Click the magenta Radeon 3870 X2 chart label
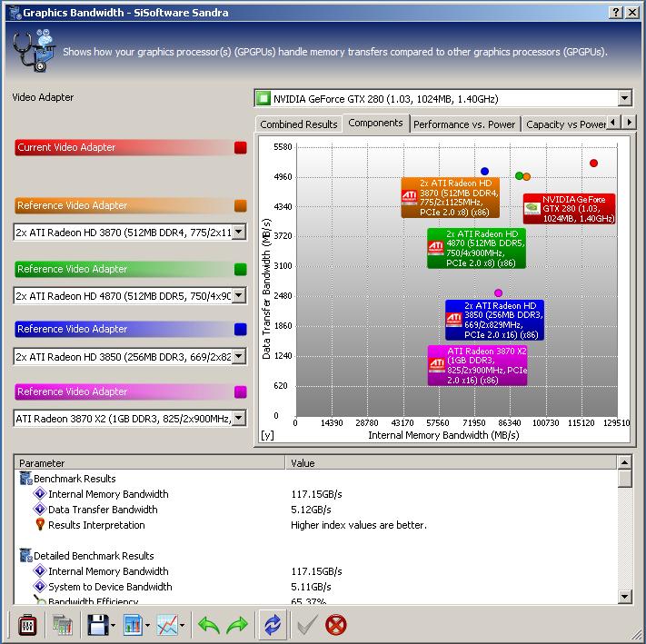Image resolution: width=646 pixels, height=644 pixels. 478,366
